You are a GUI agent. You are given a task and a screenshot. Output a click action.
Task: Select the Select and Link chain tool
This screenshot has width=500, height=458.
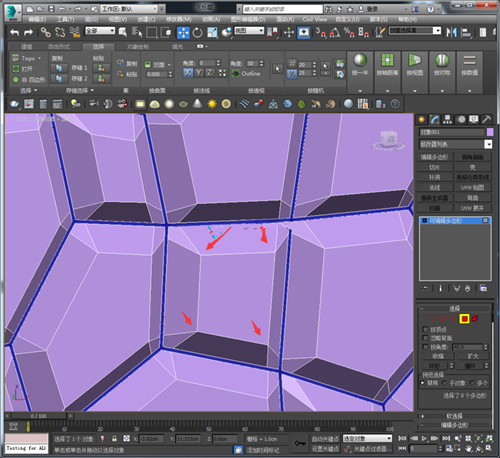coord(46,32)
